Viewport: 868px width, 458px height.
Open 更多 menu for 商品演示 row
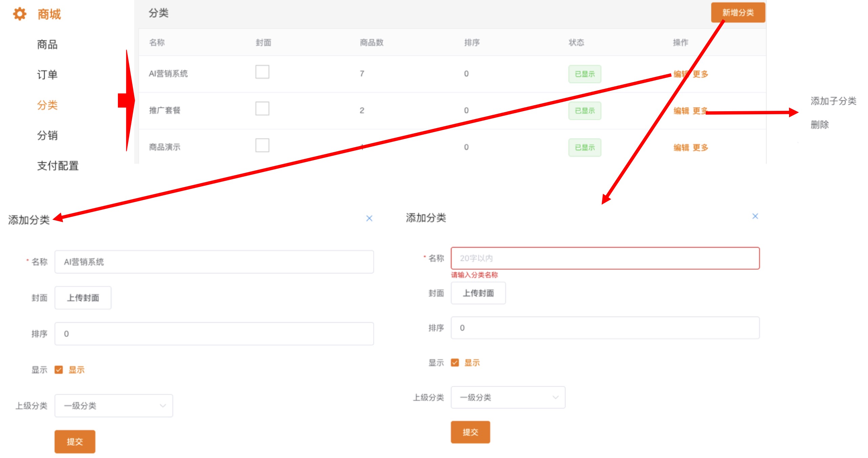pos(700,147)
